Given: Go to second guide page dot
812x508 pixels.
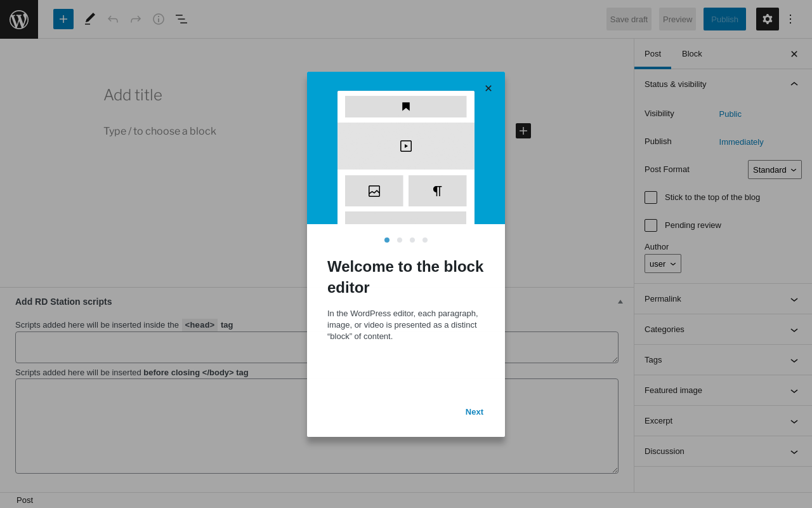Looking at the screenshot, I should (x=400, y=240).
